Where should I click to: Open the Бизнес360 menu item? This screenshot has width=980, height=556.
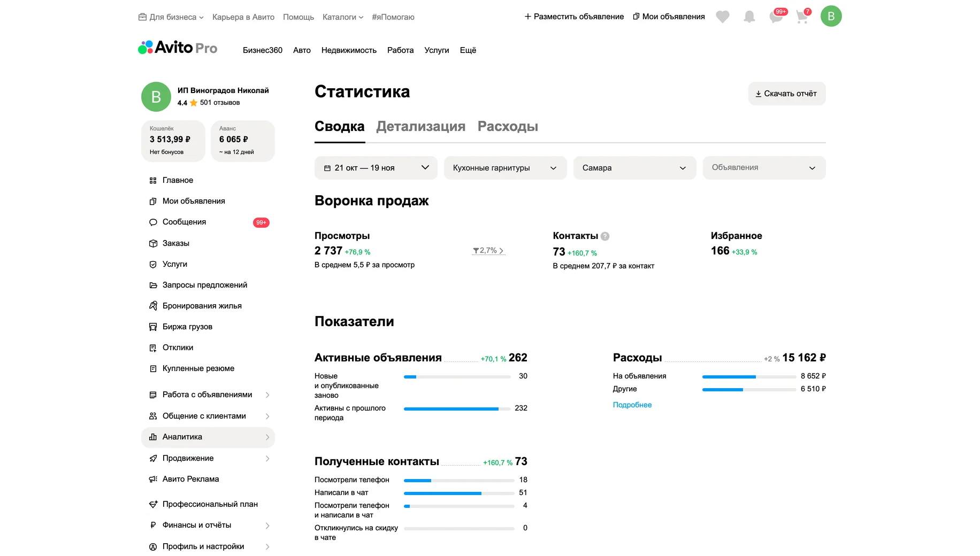[263, 50]
